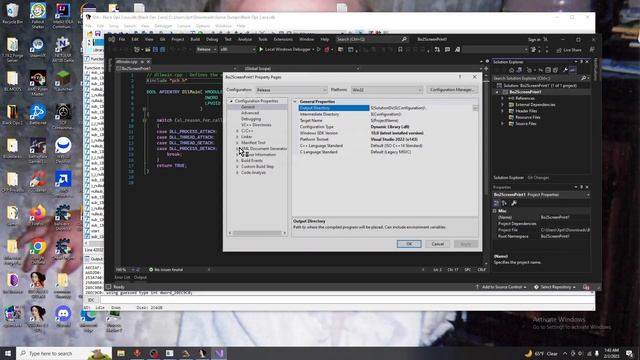
Task: Click the Solution Explorer home icon
Action: coord(511,70)
